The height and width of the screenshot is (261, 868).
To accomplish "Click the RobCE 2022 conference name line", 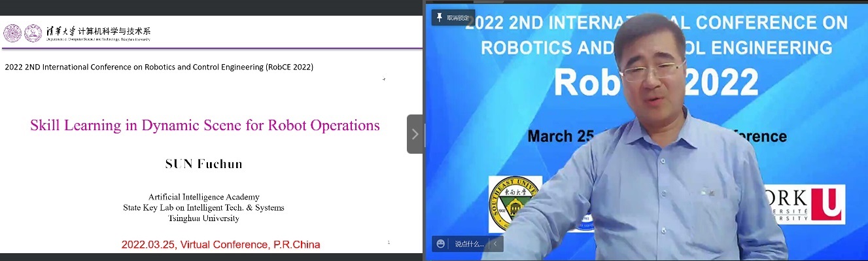I will coord(159,67).
